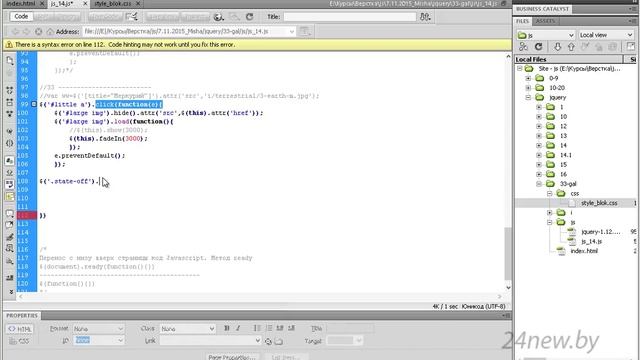
Task: Switch the Properties panel to HTML mode
Action: (x=20, y=329)
